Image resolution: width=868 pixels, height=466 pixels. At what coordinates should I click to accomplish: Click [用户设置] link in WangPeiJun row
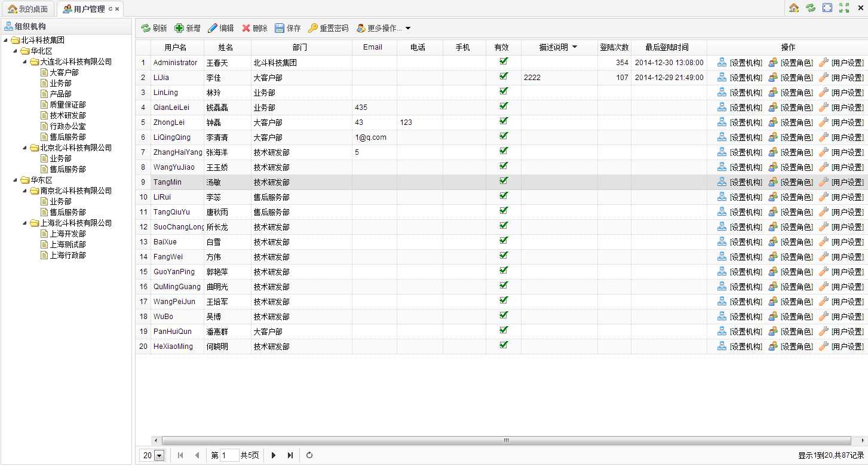[x=847, y=302]
